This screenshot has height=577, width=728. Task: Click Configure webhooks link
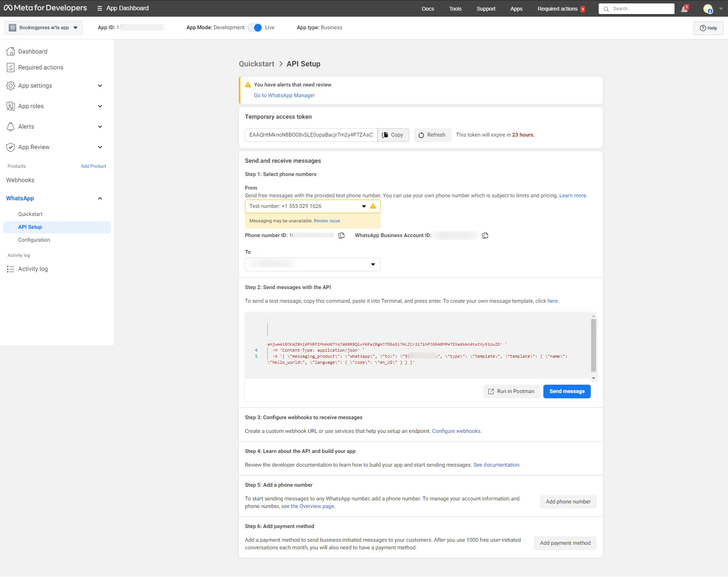tap(456, 431)
